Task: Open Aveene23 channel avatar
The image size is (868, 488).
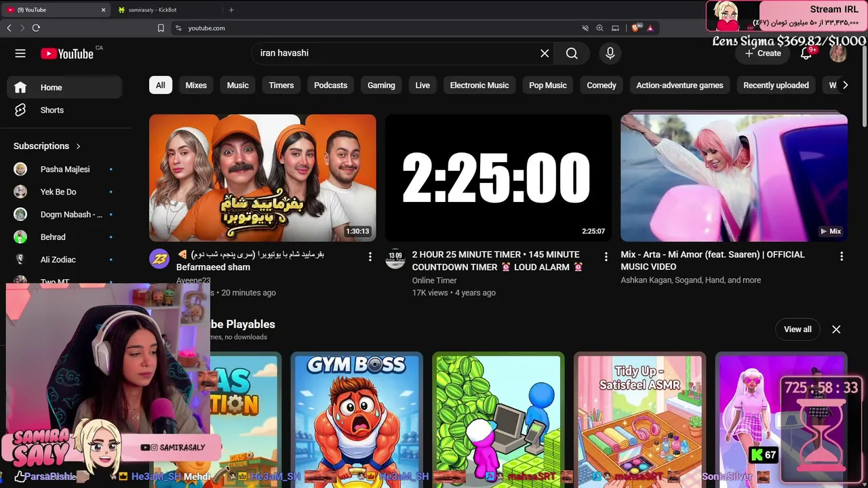Action: (x=159, y=259)
